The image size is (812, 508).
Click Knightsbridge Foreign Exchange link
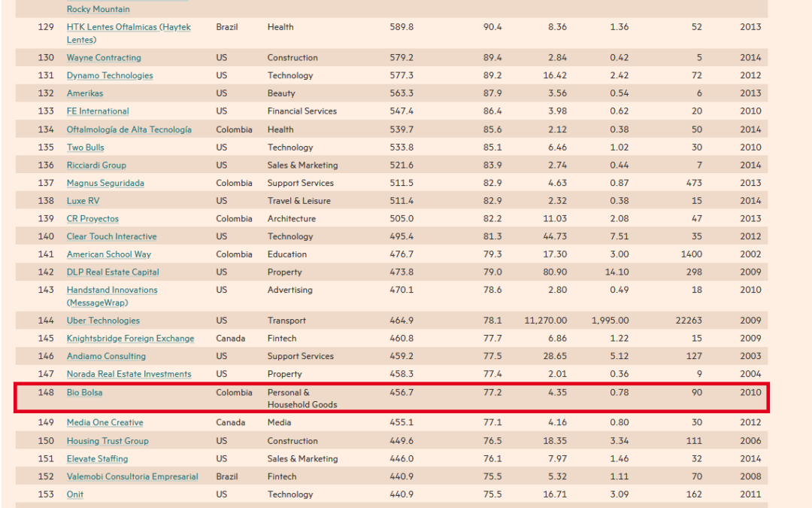131,339
